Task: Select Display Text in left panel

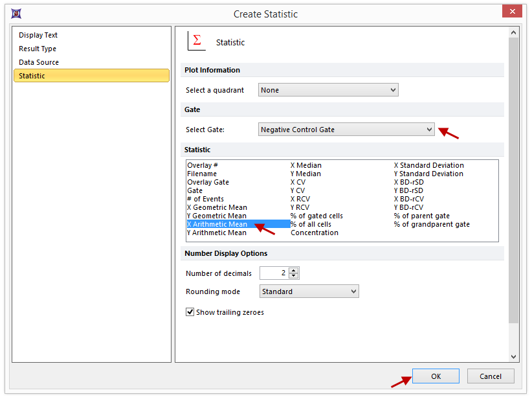Action: [x=38, y=35]
